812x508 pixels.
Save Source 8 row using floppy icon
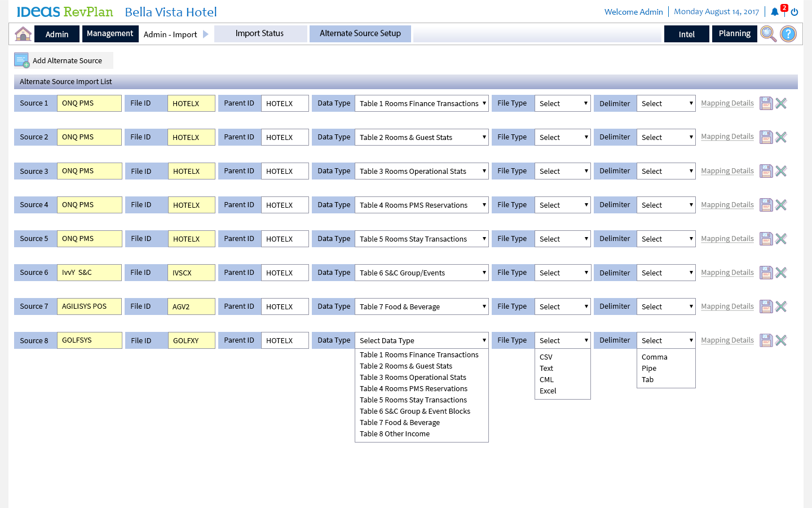[x=766, y=340]
